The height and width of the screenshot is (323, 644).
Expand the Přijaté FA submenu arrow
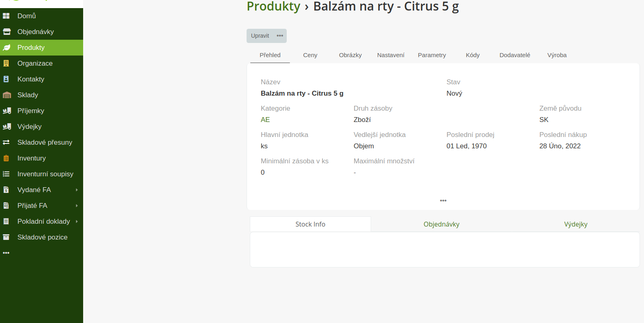point(77,205)
